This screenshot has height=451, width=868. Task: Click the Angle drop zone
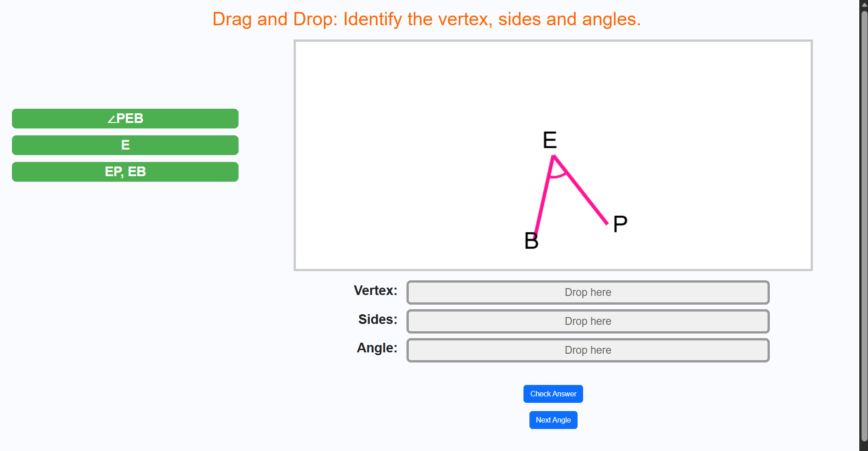[x=588, y=350]
